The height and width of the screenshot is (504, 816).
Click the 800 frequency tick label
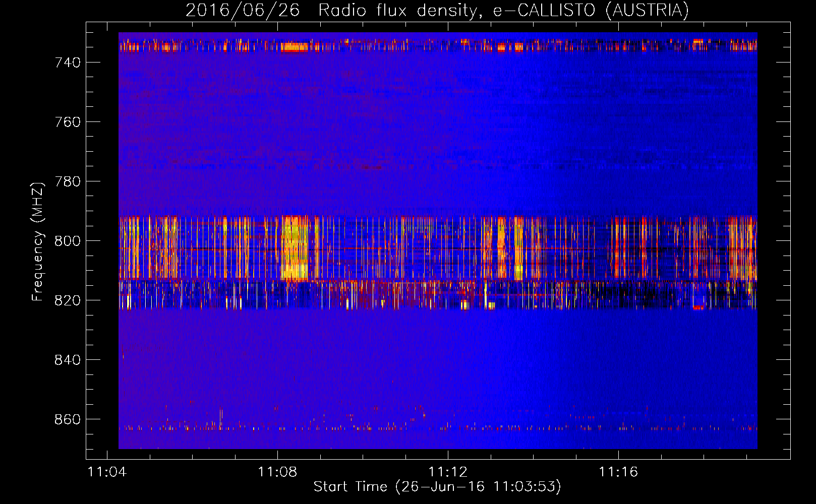point(68,241)
